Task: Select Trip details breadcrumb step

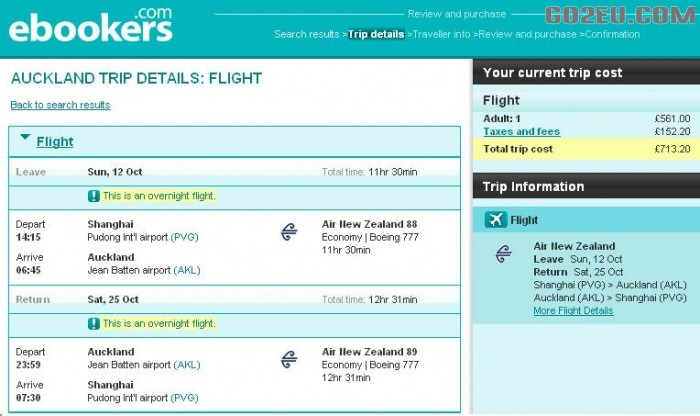Action: point(376,34)
